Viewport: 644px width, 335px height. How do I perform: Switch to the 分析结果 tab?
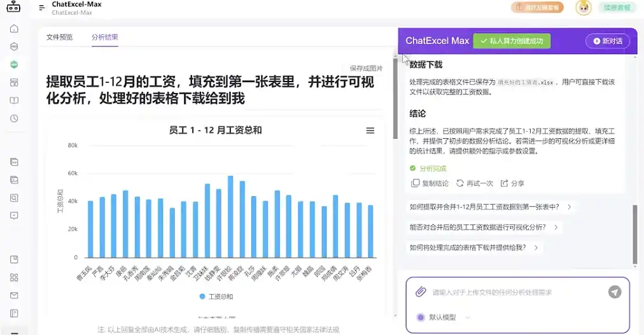coord(105,37)
